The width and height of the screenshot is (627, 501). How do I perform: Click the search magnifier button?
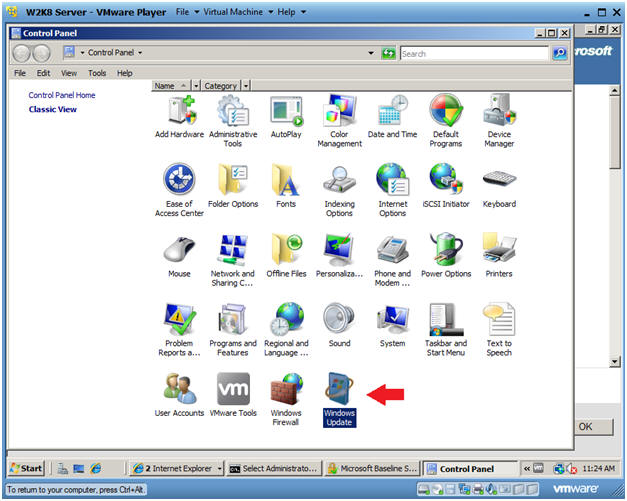[560, 53]
